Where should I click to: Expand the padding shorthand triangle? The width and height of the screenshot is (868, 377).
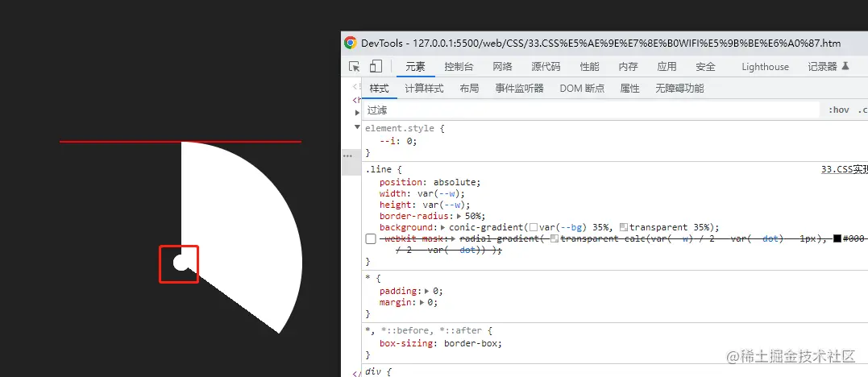click(426, 291)
